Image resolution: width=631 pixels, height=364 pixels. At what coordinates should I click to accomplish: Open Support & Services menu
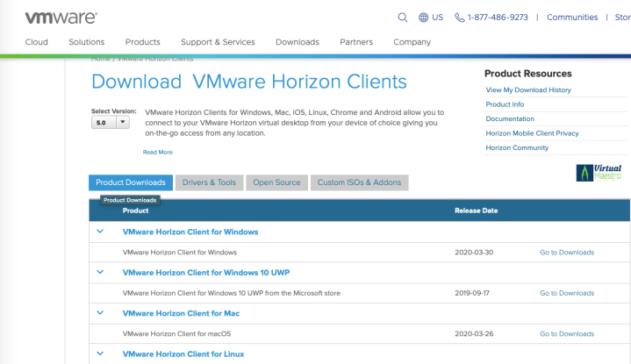coord(218,42)
